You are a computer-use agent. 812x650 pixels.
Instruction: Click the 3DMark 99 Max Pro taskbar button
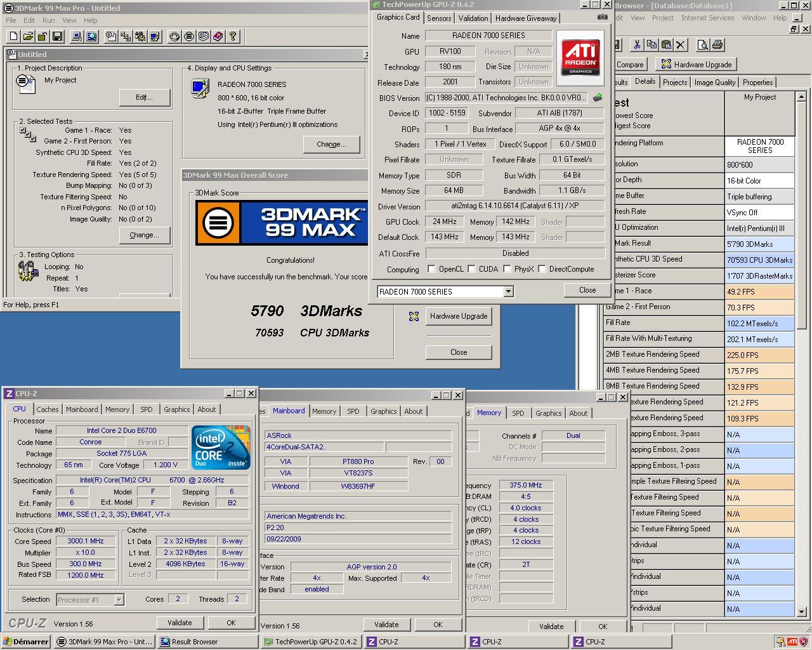coord(105,642)
